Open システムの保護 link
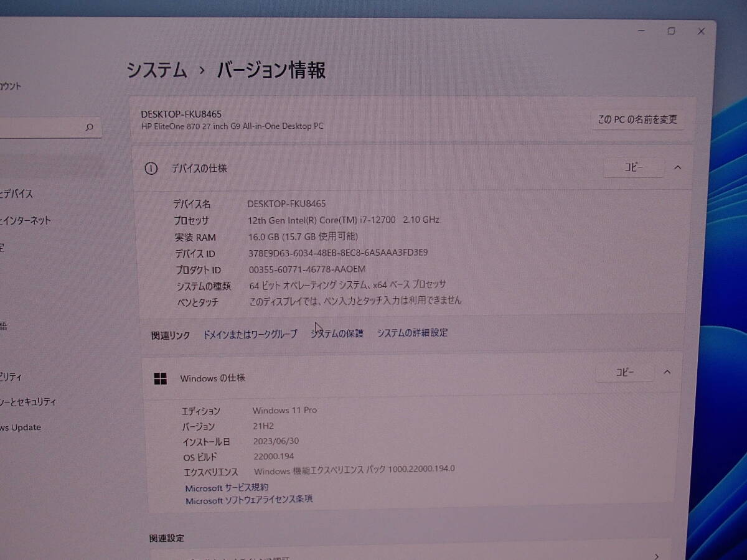 coord(337,334)
